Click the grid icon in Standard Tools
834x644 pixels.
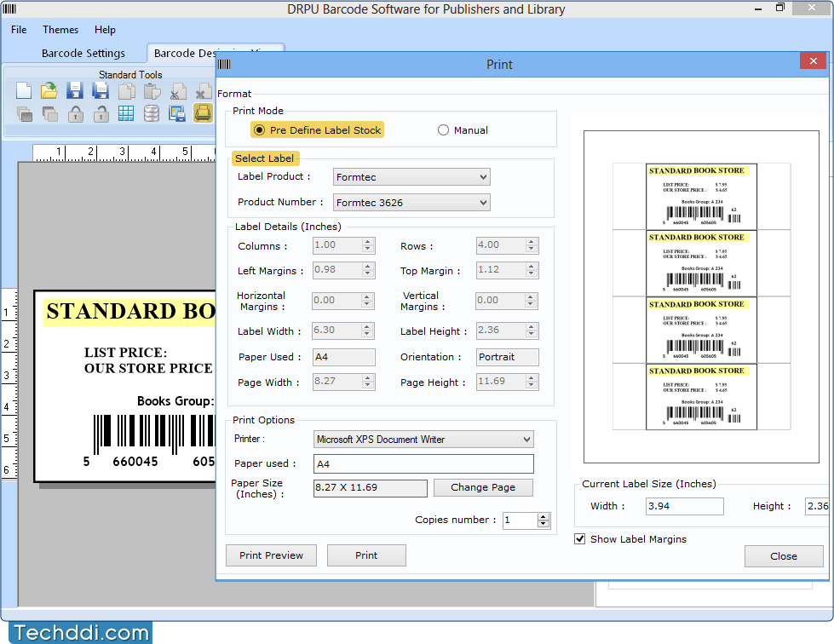click(126, 113)
